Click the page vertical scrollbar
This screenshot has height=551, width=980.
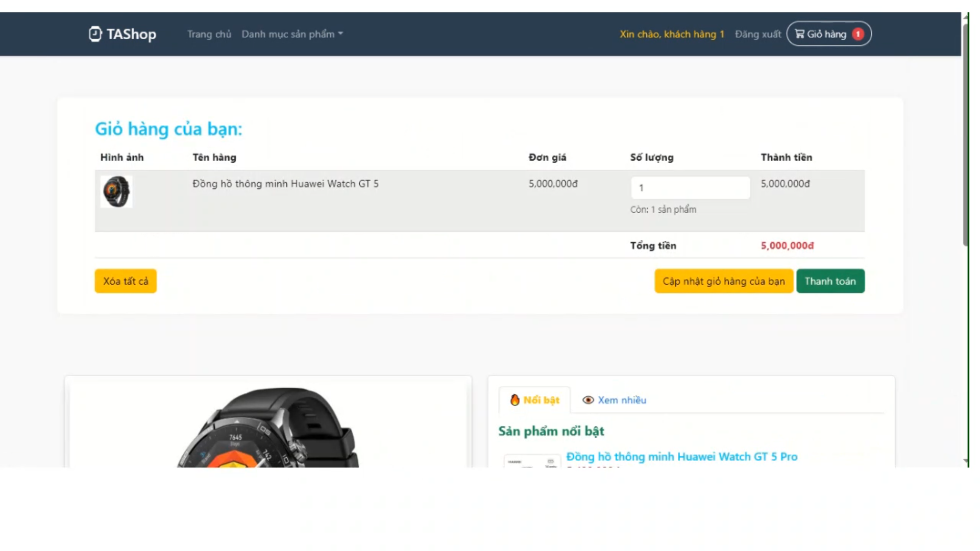pyautogui.click(x=965, y=135)
